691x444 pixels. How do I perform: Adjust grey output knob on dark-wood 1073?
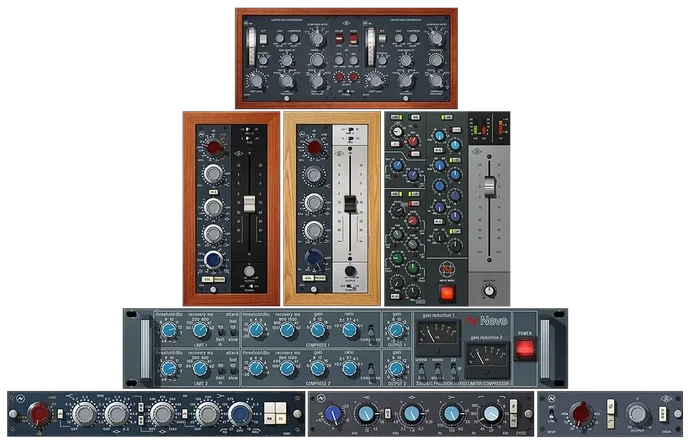tap(250, 270)
